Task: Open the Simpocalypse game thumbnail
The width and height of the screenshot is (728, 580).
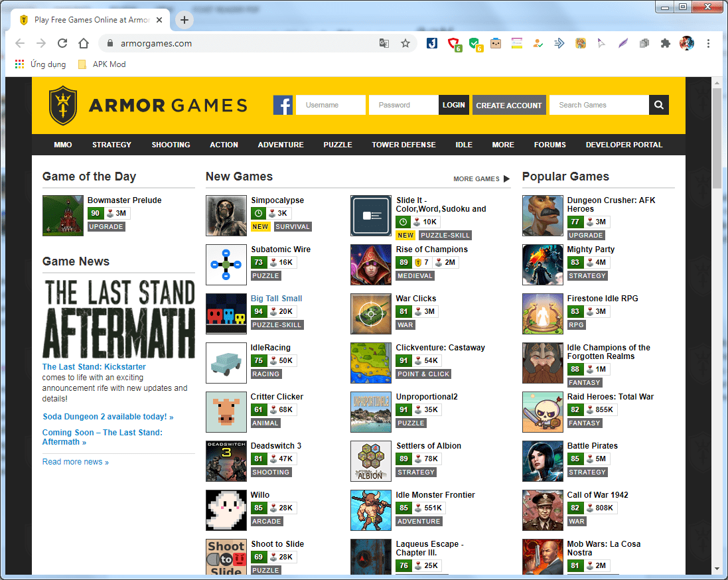Action: 226,216
